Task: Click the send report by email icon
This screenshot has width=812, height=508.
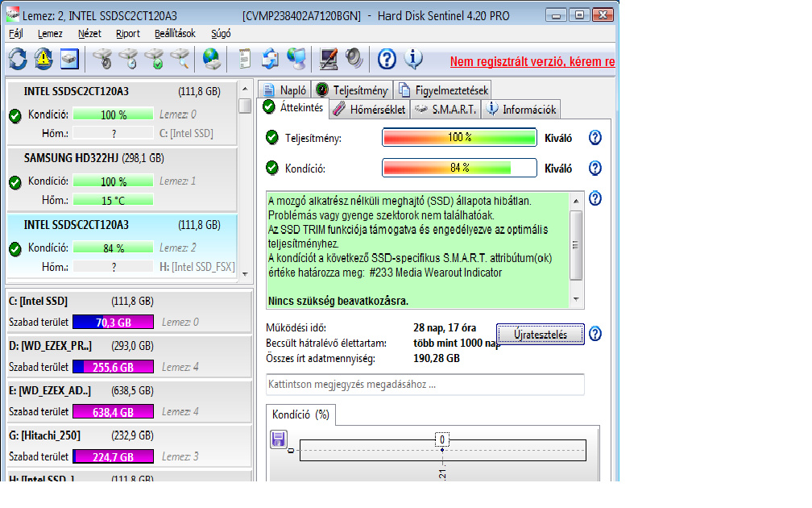Action: (x=270, y=59)
